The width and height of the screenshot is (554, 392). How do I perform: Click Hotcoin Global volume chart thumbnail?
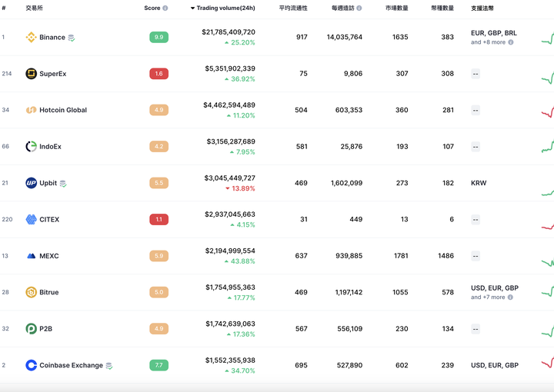coord(548,112)
